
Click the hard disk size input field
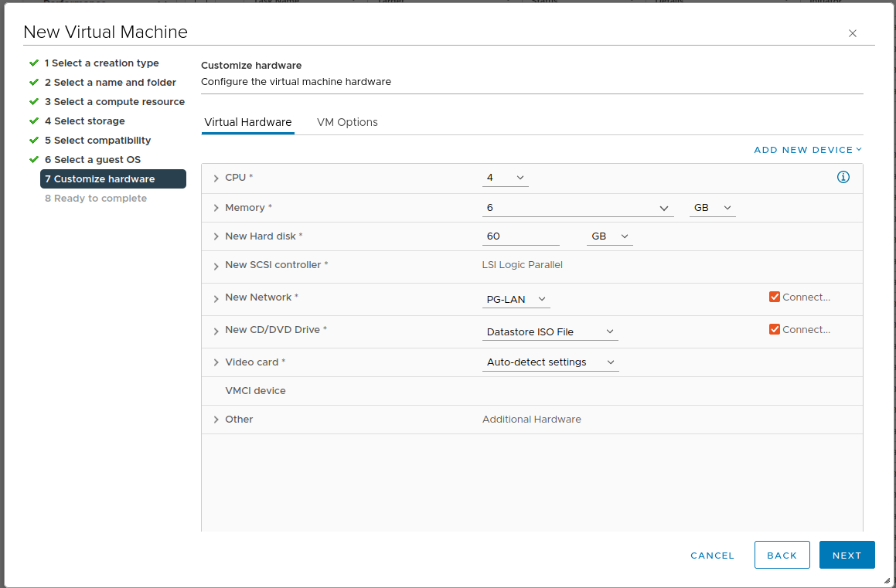pyautogui.click(x=520, y=237)
